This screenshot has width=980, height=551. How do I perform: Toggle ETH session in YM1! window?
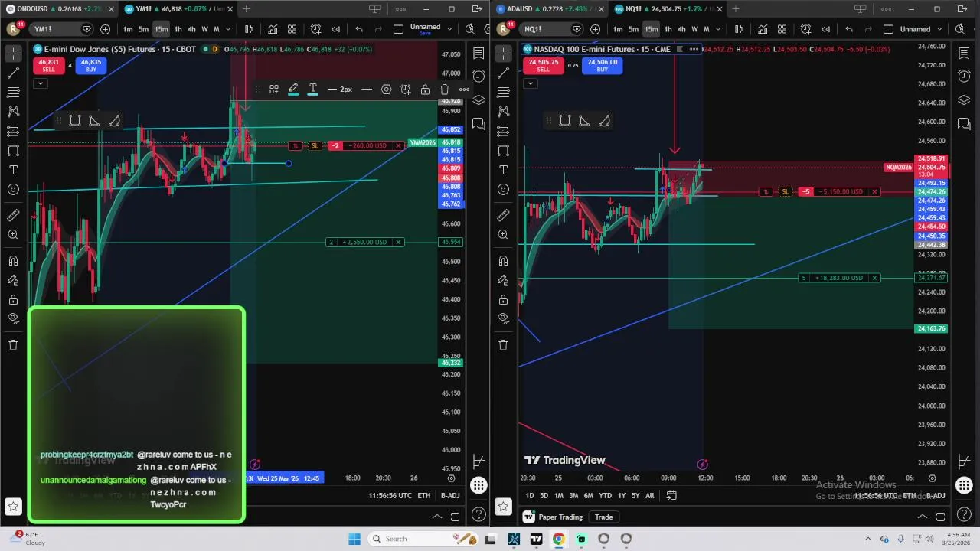tap(423, 496)
